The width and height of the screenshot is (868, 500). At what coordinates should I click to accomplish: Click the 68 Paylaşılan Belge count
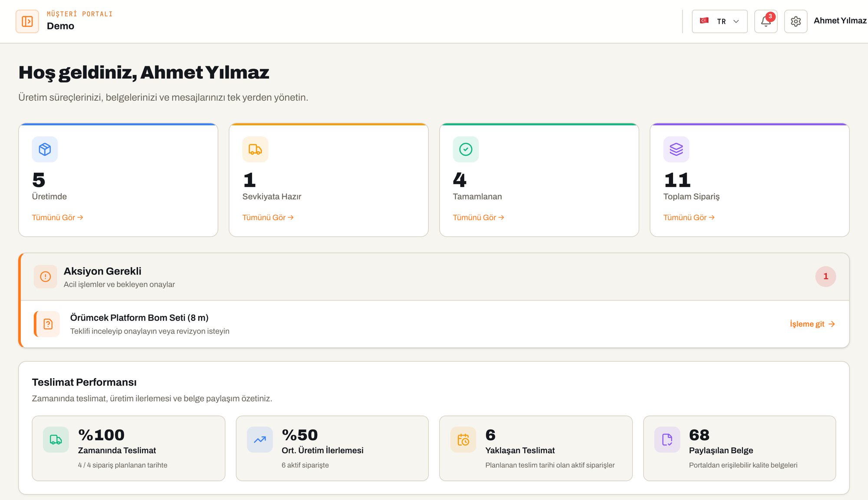pos(699,435)
